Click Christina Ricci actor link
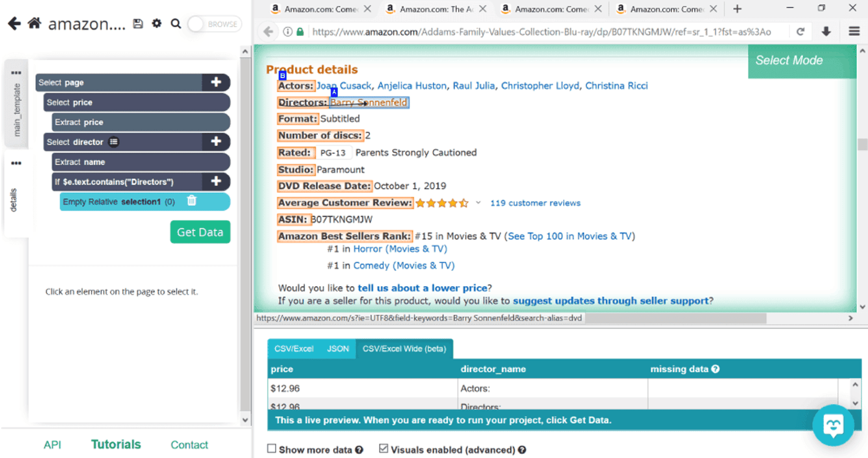This screenshot has height=458, width=868. point(616,86)
